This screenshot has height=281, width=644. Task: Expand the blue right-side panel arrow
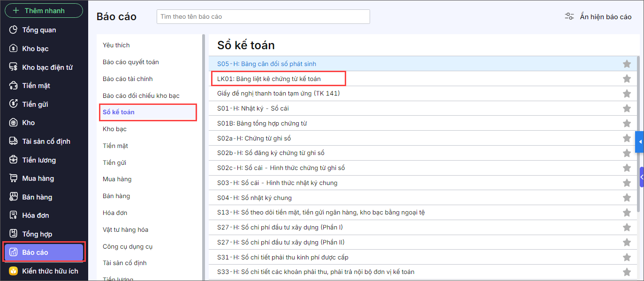click(640, 142)
